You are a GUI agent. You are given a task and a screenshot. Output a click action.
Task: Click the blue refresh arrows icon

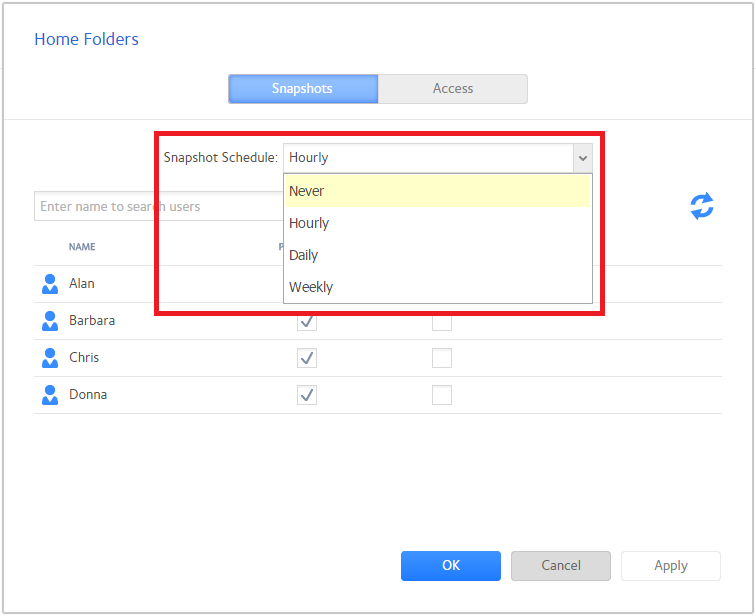click(702, 206)
